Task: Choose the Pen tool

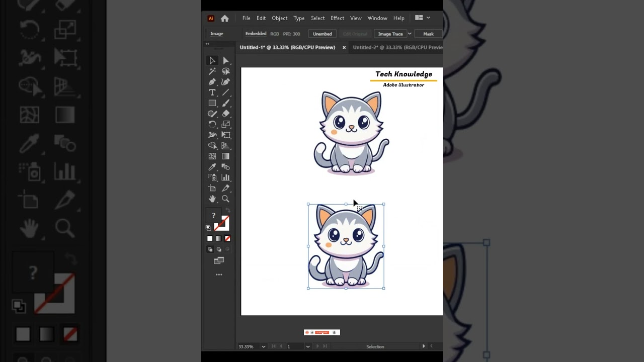Action: click(x=212, y=81)
